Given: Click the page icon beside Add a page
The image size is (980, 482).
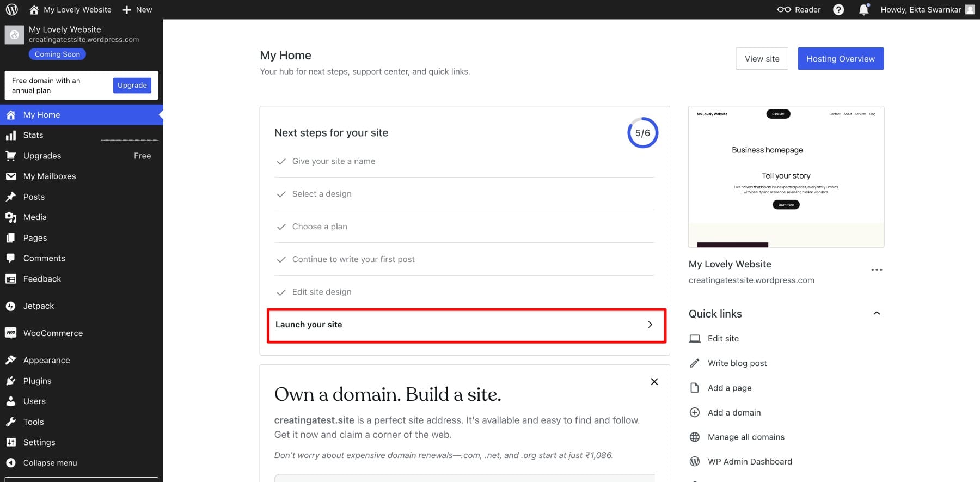Looking at the screenshot, I should [x=695, y=388].
